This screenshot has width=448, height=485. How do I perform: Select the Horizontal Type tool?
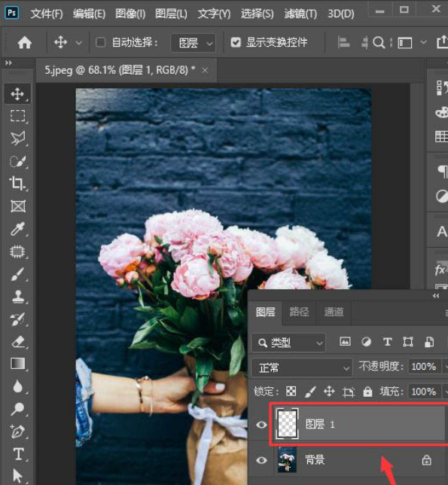click(18, 454)
